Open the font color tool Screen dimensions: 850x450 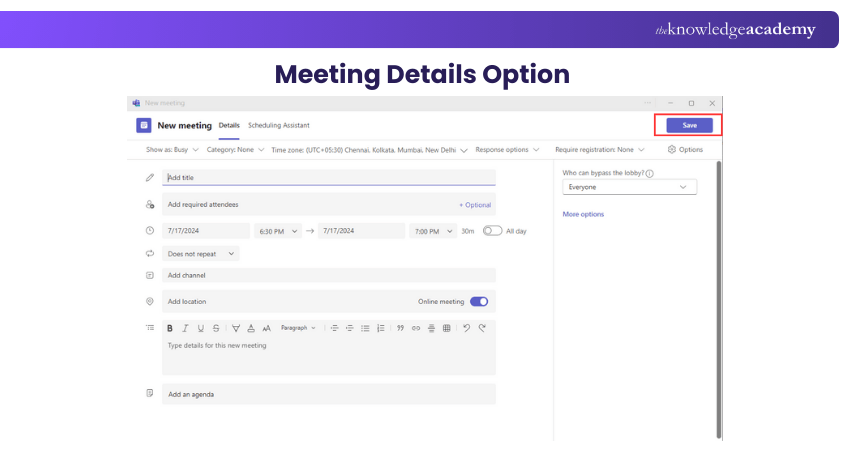(x=251, y=328)
